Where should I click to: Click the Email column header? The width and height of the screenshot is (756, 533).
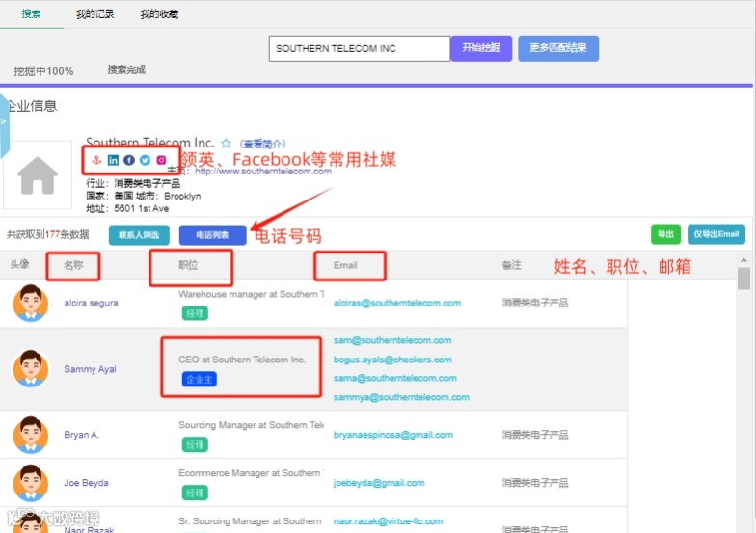point(345,265)
